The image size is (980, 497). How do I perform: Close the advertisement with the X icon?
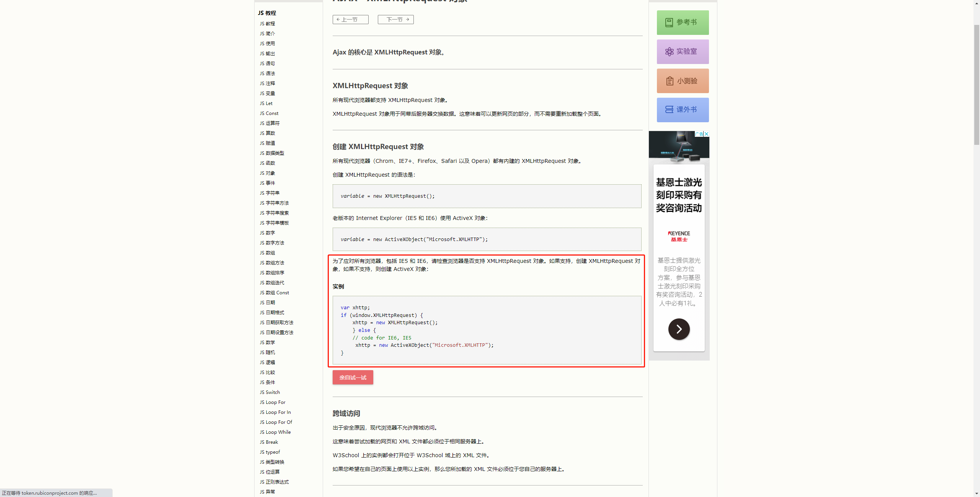click(707, 134)
